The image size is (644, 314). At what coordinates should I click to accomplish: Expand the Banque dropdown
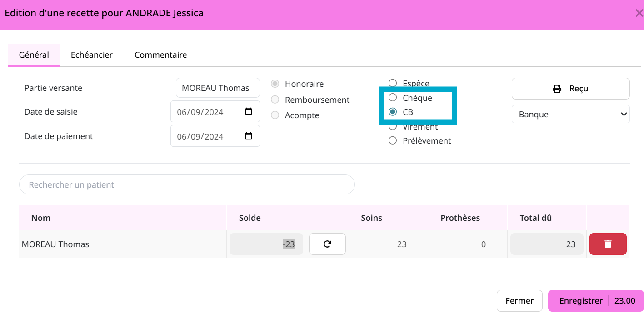coord(570,115)
